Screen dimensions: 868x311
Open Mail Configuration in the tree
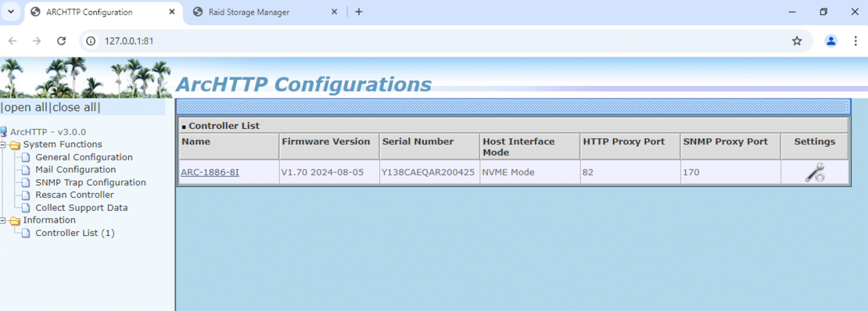point(76,170)
